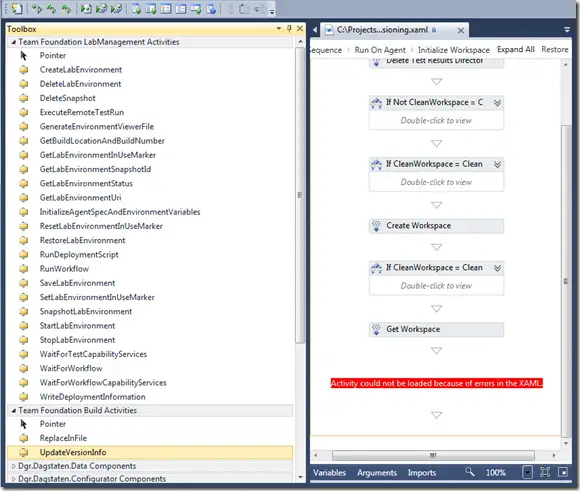Select SnapshotLabEnvironment in the toolbox
The height and width of the screenshot is (491, 580).
click(86, 312)
